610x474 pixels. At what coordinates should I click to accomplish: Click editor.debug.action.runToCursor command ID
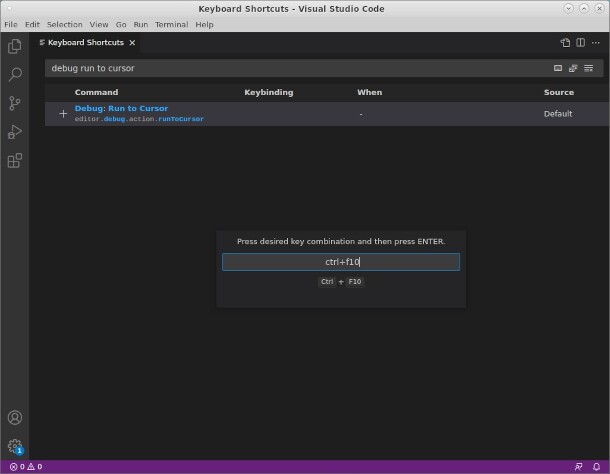click(139, 119)
